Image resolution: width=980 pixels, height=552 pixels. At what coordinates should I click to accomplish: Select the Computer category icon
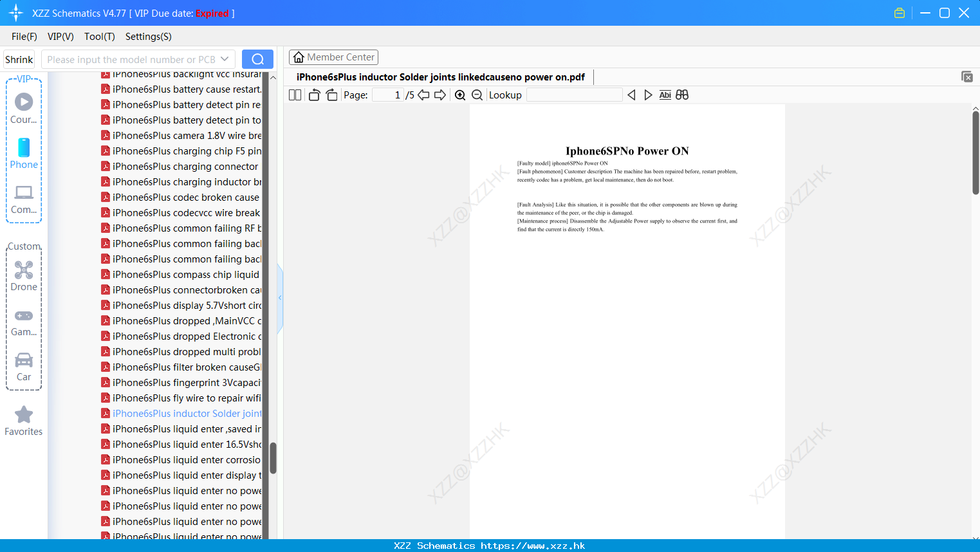(24, 199)
